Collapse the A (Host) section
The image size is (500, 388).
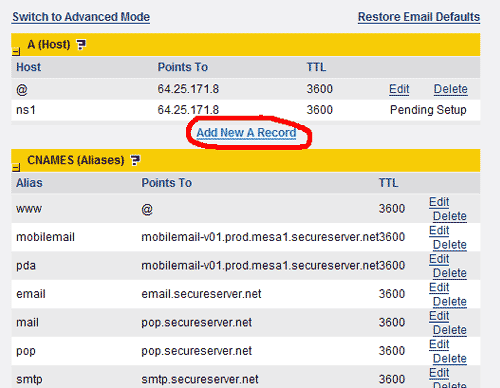pos(16,52)
